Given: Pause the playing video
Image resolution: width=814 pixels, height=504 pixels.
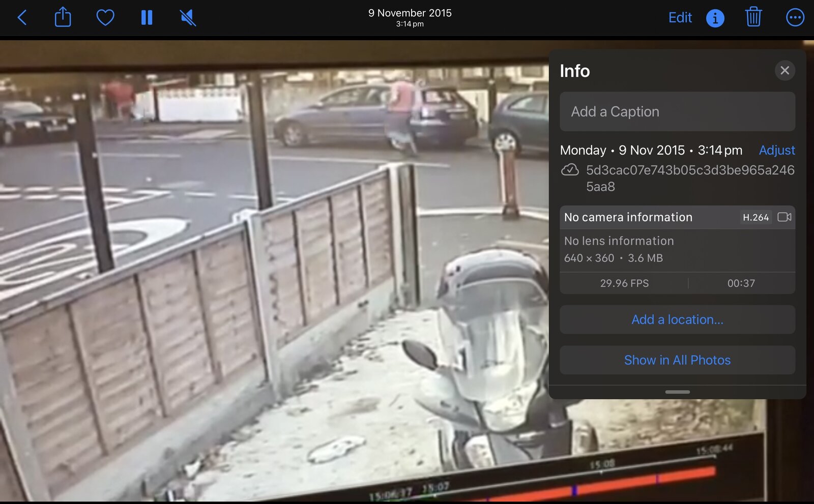Looking at the screenshot, I should pyautogui.click(x=147, y=18).
